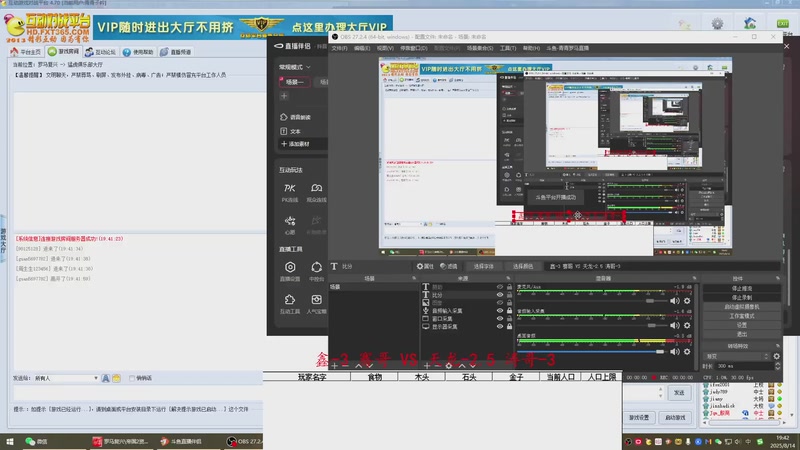800x450 pixels.
Task: Click the 滤镜 filters icon in source toolbar
Action: [449, 266]
